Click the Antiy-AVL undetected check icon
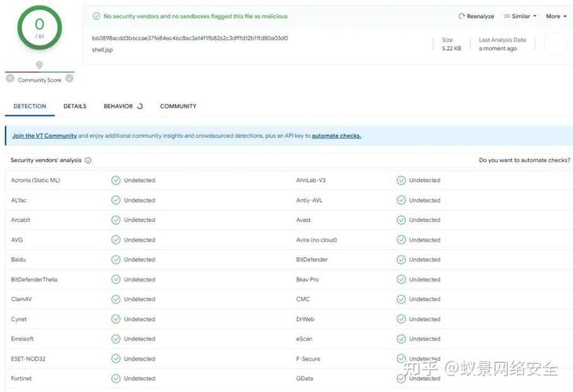This screenshot has width=573, height=392. [401, 200]
